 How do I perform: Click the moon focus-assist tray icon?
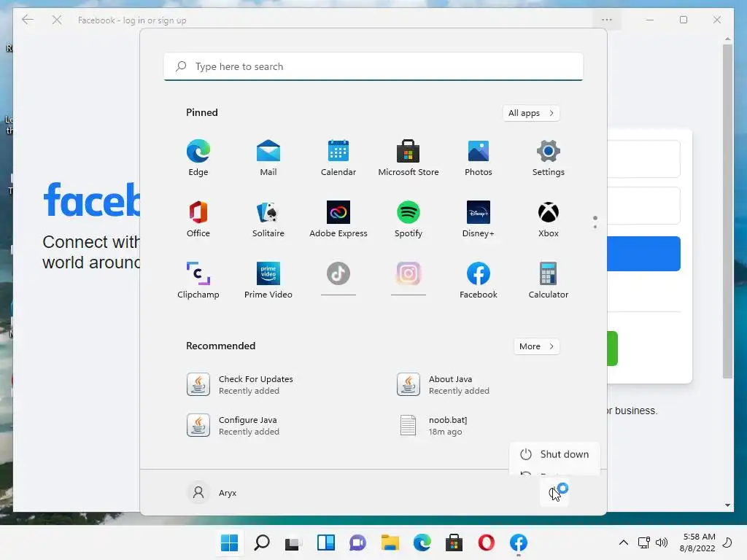point(727,542)
